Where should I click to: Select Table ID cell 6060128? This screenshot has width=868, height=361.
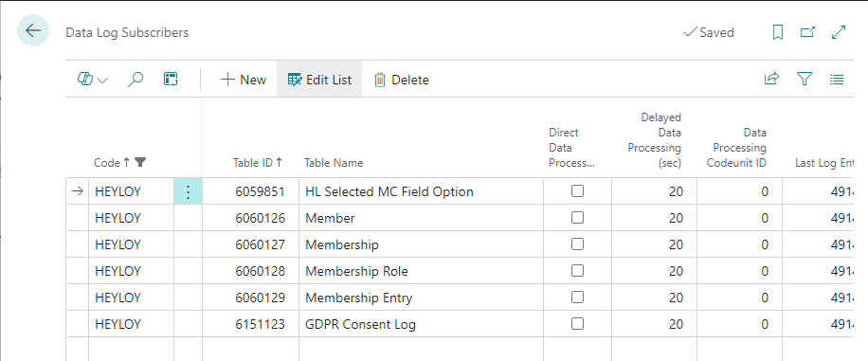(x=251, y=271)
